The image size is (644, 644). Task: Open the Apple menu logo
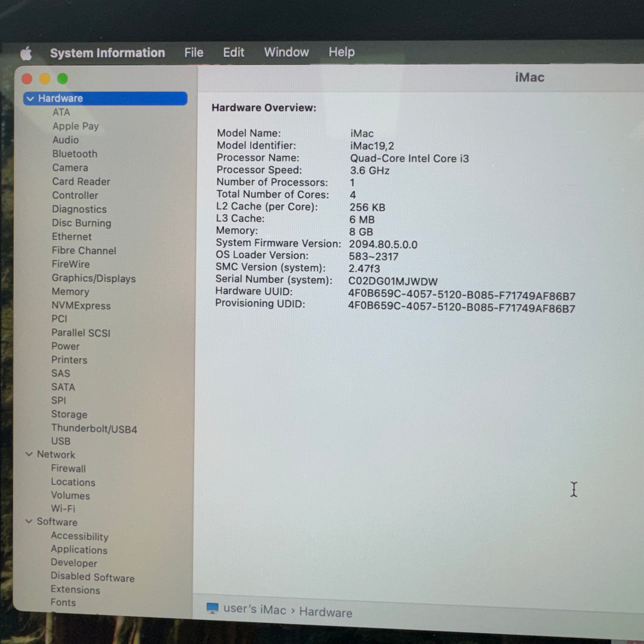pos(26,53)
